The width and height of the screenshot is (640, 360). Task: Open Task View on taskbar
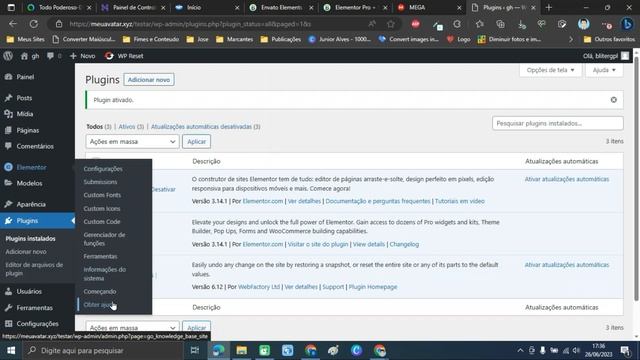pos(195,351)
